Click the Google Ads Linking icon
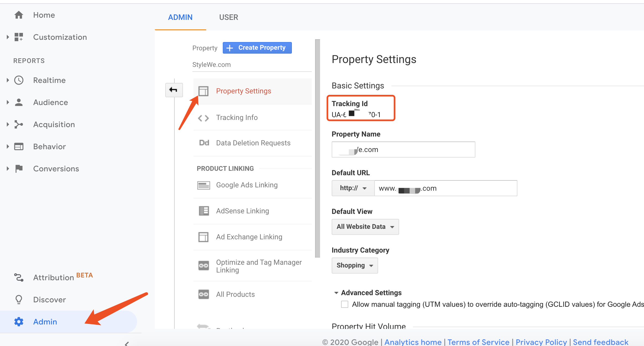This screenshot has width=644, height=346. click(x=204, y=185)
